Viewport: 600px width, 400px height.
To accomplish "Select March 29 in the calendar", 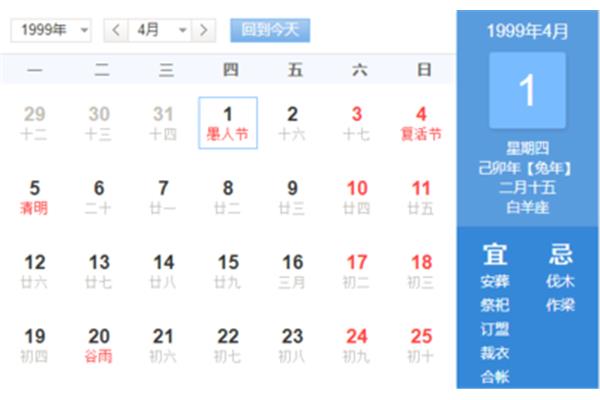I will click(35, 123).
